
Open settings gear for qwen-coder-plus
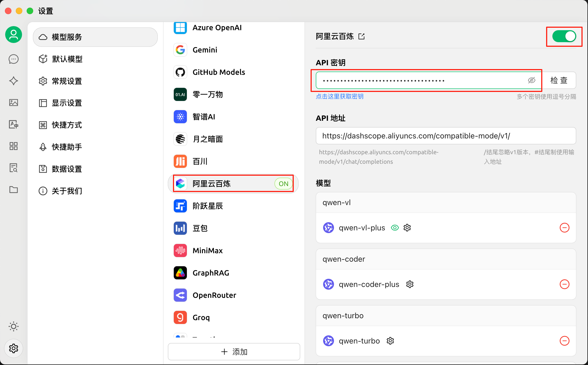pos(410,284)
